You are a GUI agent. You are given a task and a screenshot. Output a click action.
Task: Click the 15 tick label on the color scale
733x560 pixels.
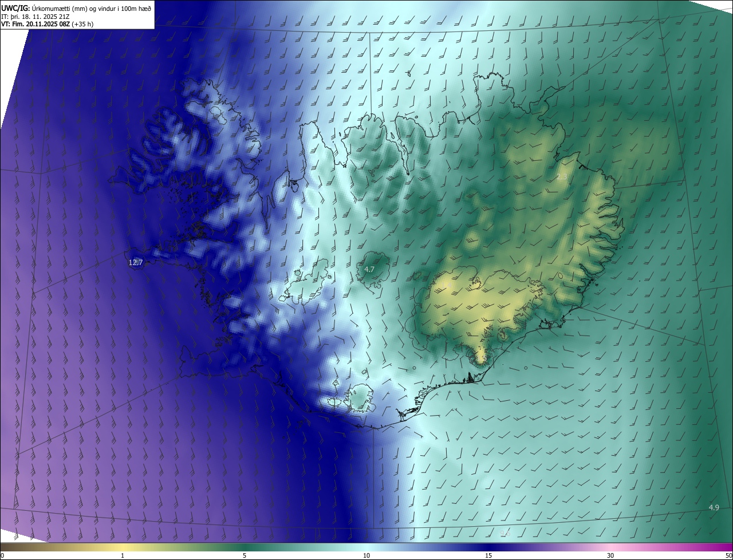[x=488, y=555]
